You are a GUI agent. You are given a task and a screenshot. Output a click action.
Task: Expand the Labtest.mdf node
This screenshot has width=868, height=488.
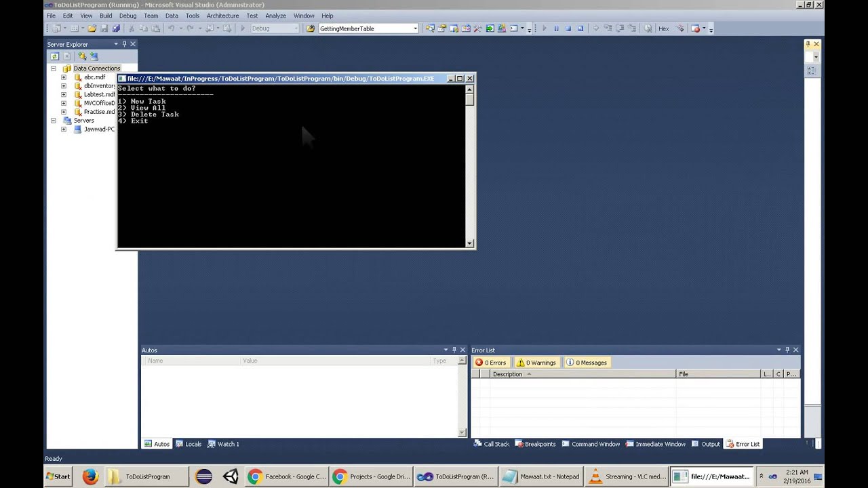(64, 94)
